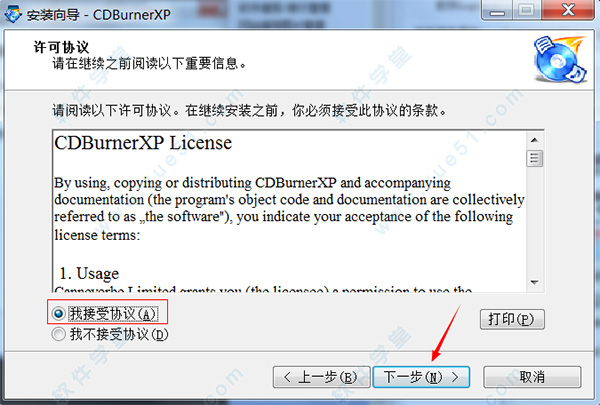Viewport: 600px width, 405px height.
Task: Click the 'CDBurnerXP License' heading
Action: [143, 143]
